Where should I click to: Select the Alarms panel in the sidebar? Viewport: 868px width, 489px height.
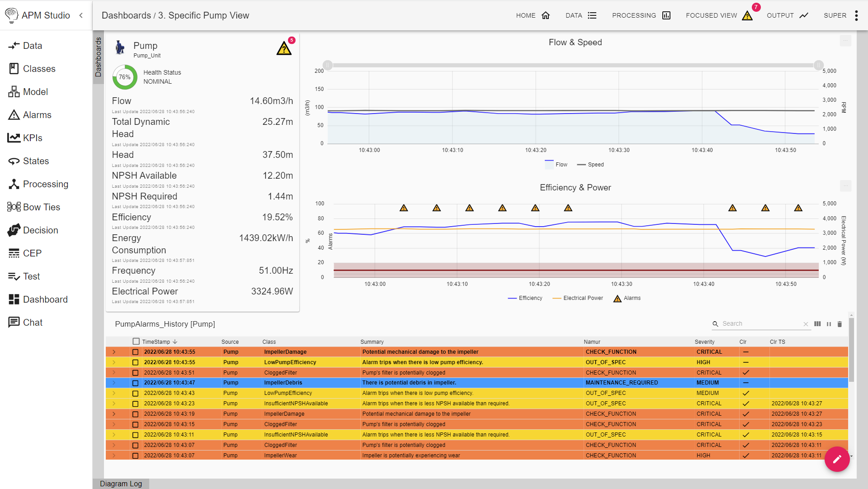(x=37, y=114)
